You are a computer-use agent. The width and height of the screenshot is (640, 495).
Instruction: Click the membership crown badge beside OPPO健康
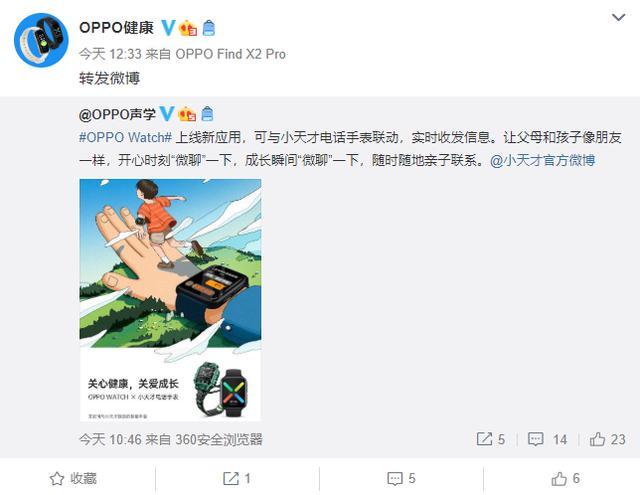[188, 28]
